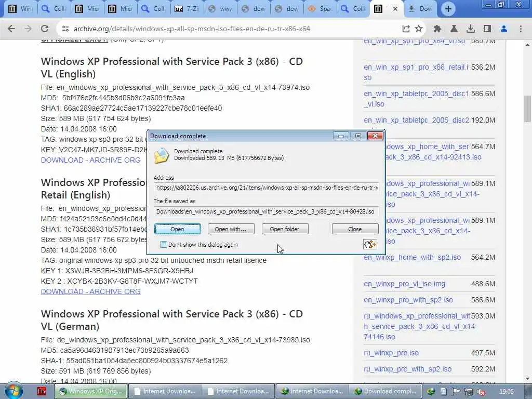The height and width of the screenshot is (399, 532).
Task: Click the Address field in download dialog
Action: click(x=267, y=187)
